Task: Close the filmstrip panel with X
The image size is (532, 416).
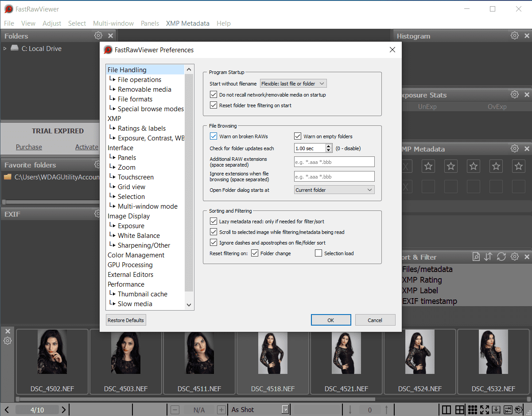Action: (x=8, y=331)
